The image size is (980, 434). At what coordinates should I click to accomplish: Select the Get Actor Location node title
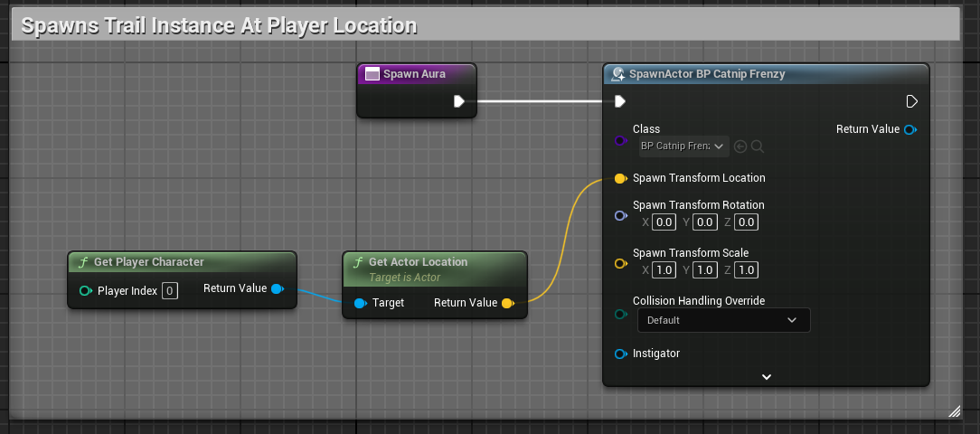(418, 262)
